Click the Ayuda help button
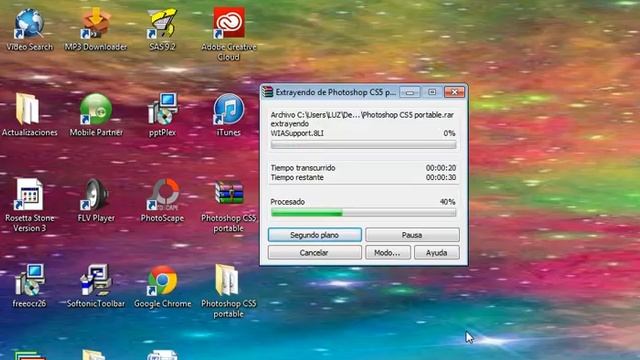This screenshot has height=360, width=640. tap(436, 253)
